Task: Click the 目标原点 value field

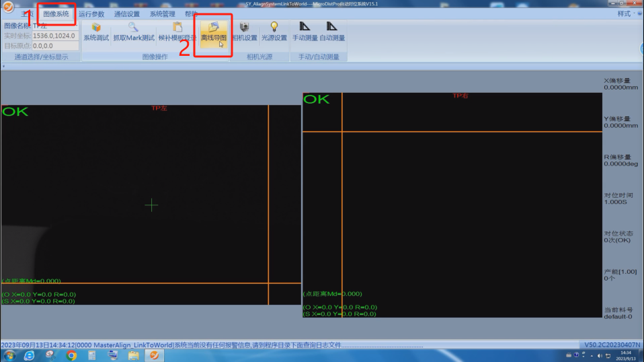Action: click(x=54, y=46)
